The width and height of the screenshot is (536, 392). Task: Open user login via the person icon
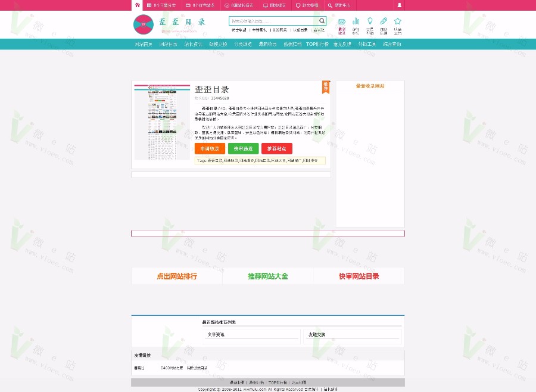pos(400,5)
